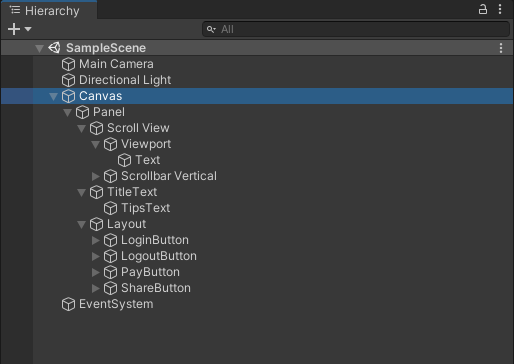Image resolution: width=514 pixels, height=364 pixels.
Task: Select the Main Camera object name
Action: pos(116,64)
